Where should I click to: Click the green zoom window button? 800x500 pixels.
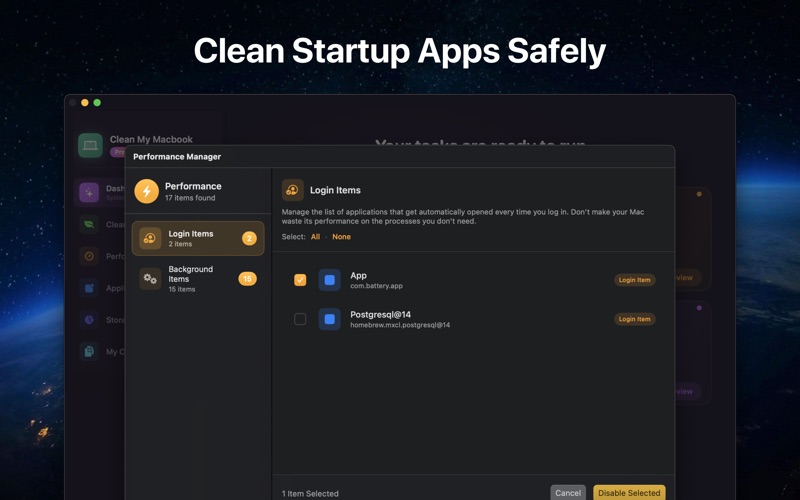click(97, 103)
